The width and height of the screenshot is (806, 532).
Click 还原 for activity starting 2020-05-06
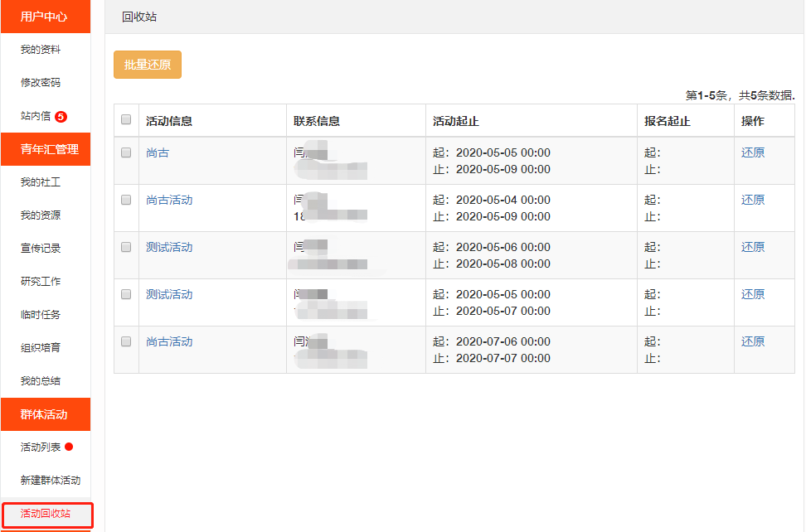pos(753,247)
